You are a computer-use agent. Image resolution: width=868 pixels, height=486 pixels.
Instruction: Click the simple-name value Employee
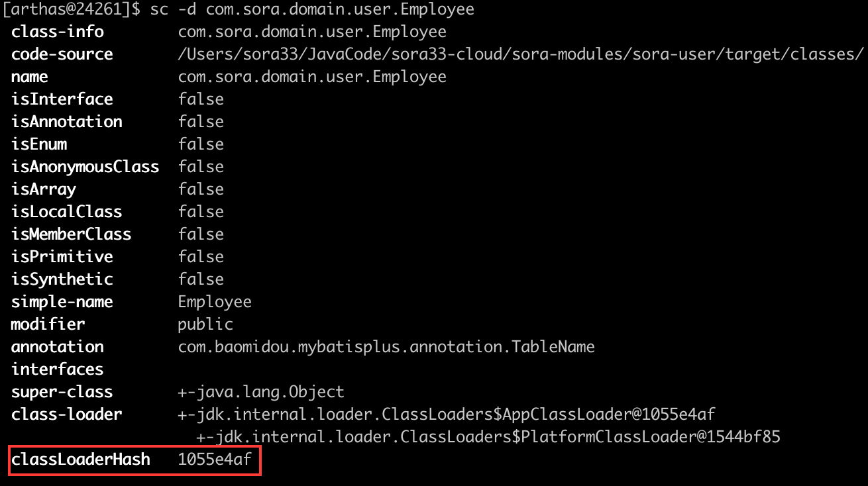[x=215, y=302]
